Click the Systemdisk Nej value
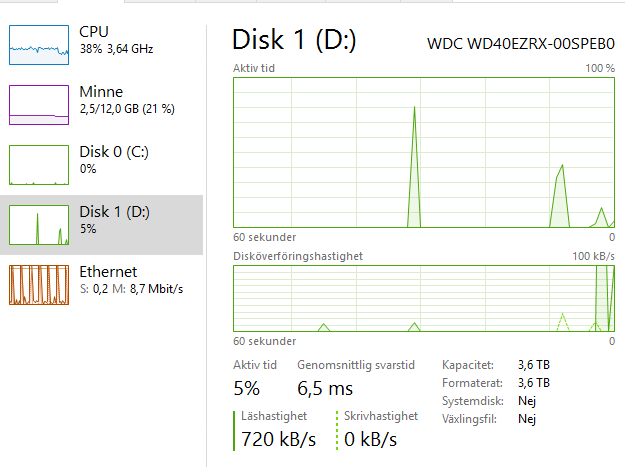This screenshot has width=625, height=473. point(526,401)
